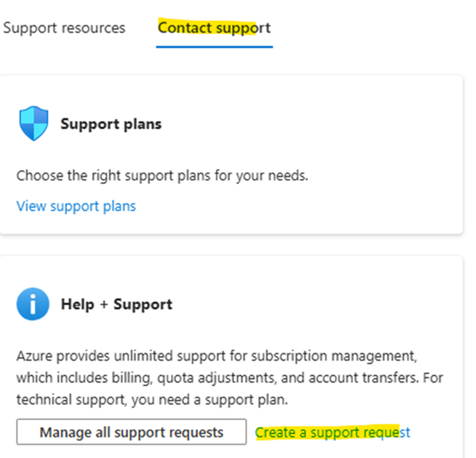Open the Support resources tab
This screenshot has height=458, width=476.
click(64, 28)
